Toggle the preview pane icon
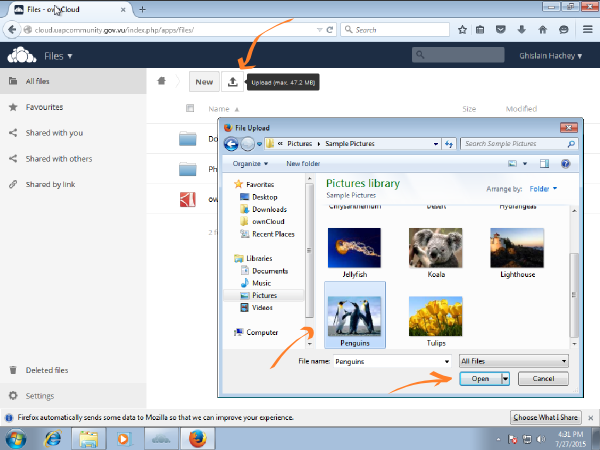600x450 pixels. pos(544,164)
